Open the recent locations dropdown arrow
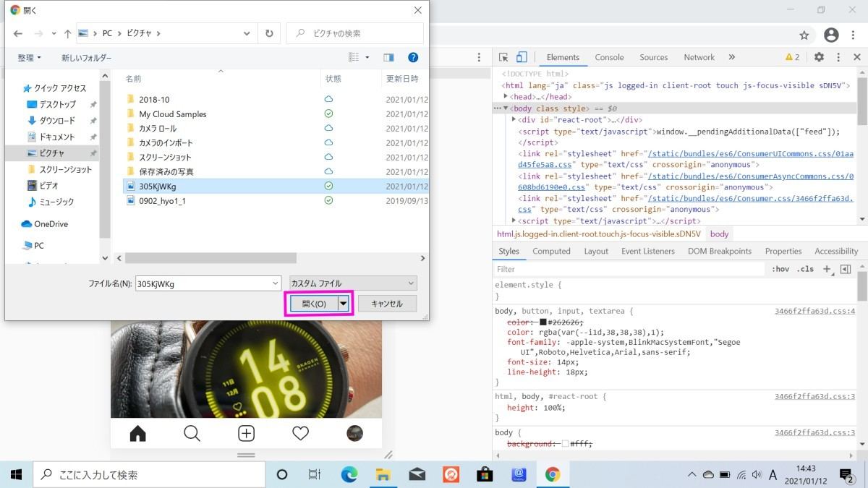The width and height of the screenshot is (868, 488). pos(54,33)
